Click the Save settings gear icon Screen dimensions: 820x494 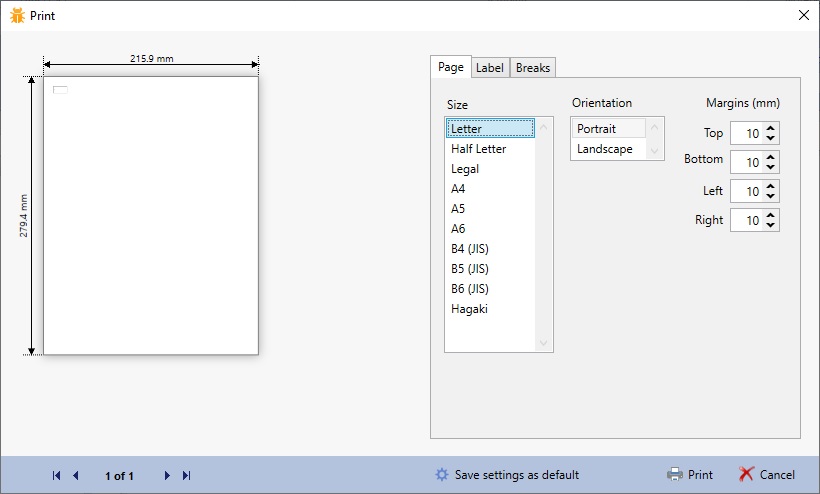coord(442,475)
